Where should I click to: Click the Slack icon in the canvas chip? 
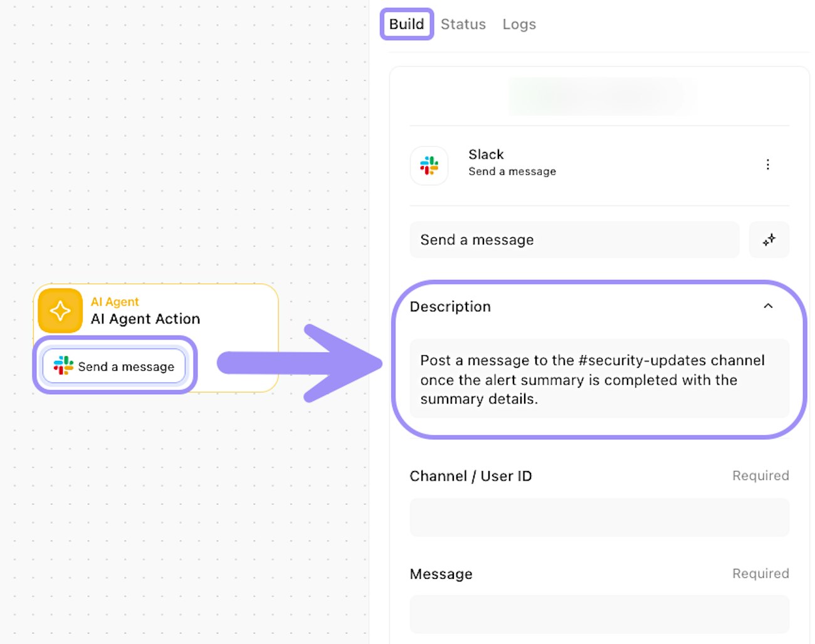tap(63, 366)
